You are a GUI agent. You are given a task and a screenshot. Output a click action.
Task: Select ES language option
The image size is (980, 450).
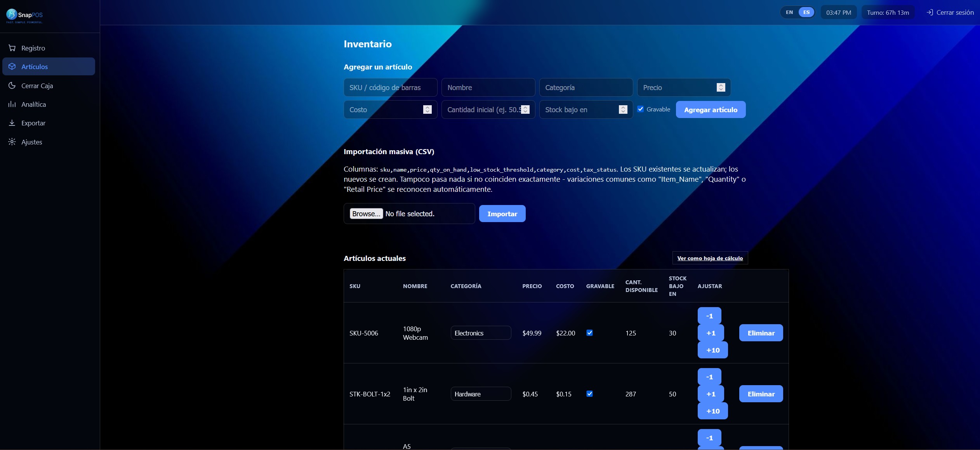click(806, 12)
